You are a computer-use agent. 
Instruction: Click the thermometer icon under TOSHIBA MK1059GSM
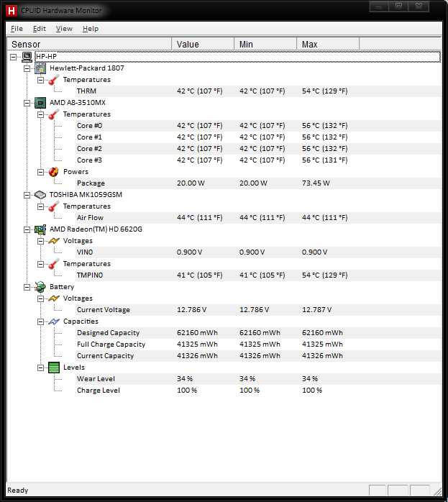54,206
